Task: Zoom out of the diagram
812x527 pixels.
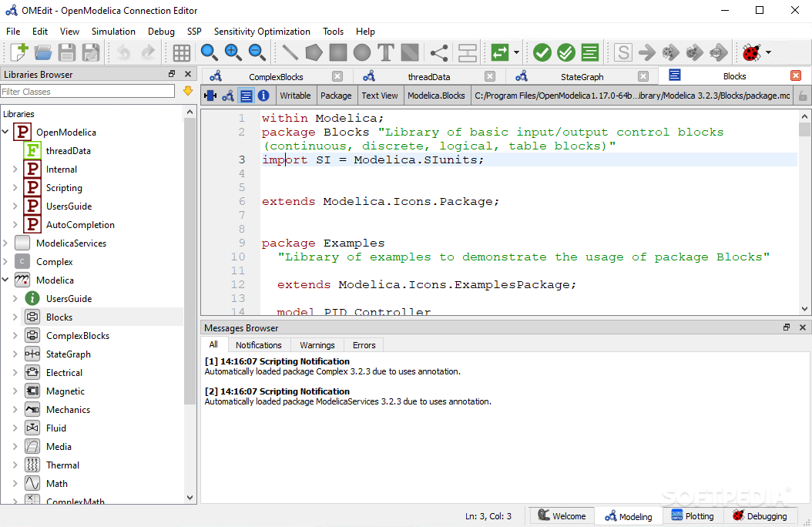Action: point(257,52)
